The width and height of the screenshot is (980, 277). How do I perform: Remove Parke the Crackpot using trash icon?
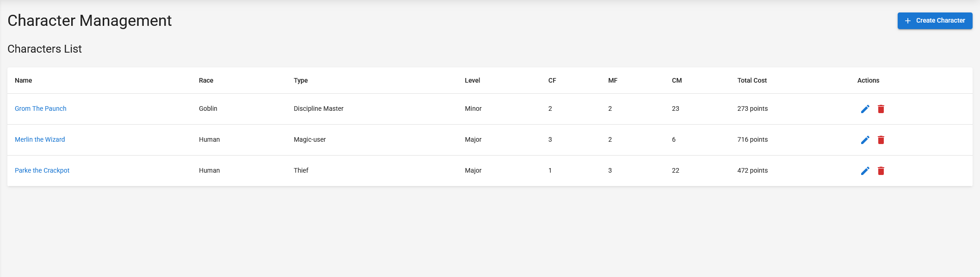pyautogui.click(x=881, y=171)
